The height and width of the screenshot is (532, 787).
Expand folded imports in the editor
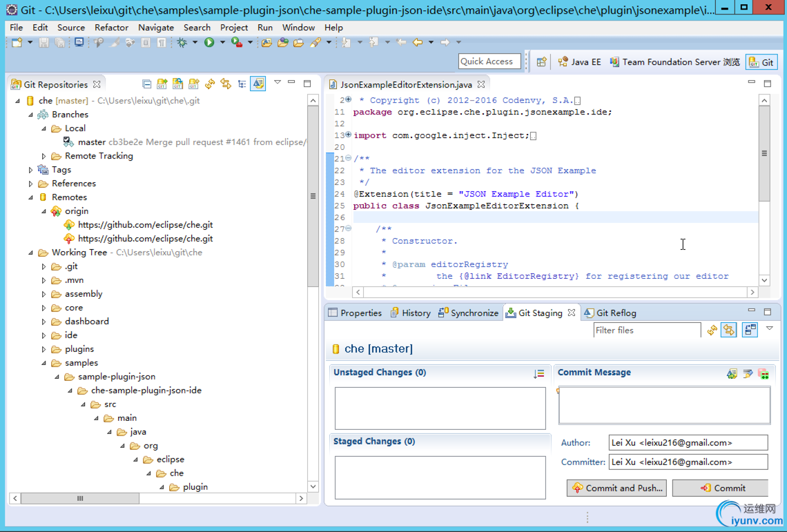349,135
